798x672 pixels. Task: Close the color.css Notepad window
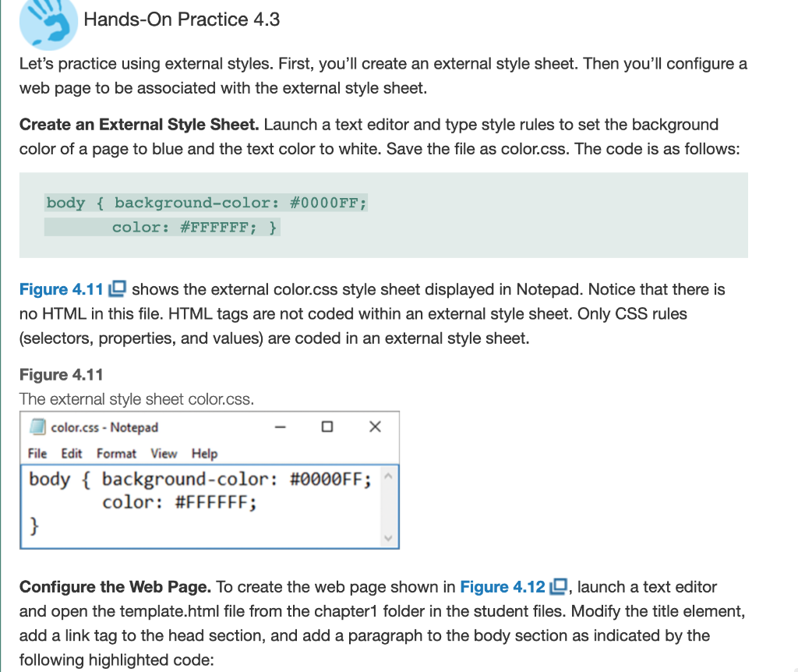[x=374, y=427]
